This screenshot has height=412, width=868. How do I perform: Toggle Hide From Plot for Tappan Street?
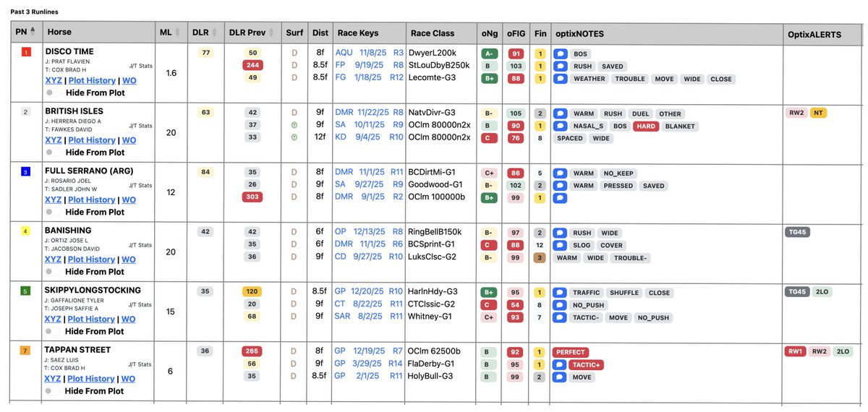point(54,391)
